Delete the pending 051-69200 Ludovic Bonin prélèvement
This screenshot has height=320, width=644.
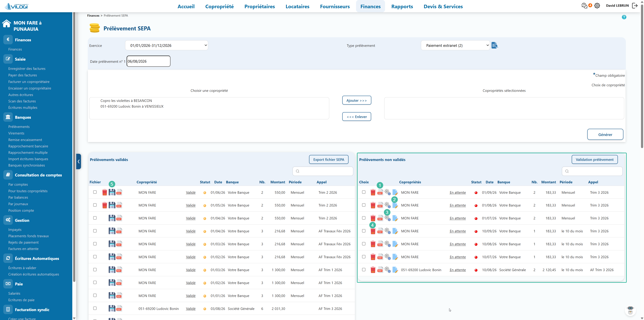click(x=373, y=270)
